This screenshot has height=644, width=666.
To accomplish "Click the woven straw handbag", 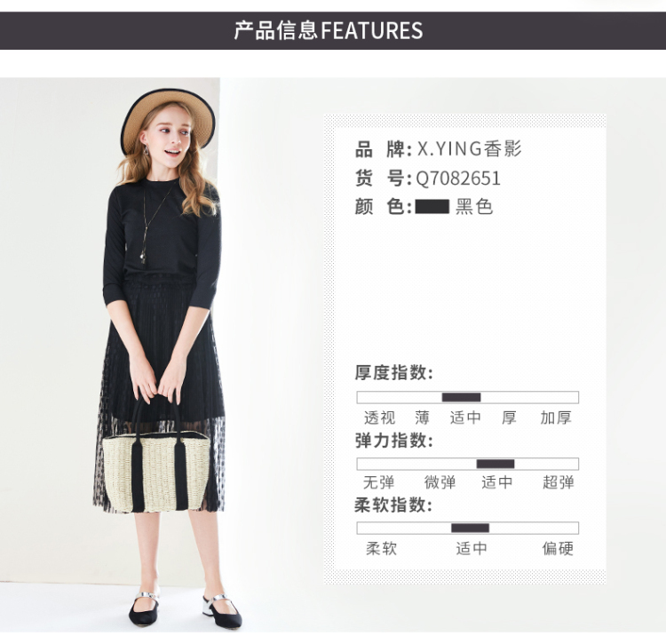I will tap(156, 462).
